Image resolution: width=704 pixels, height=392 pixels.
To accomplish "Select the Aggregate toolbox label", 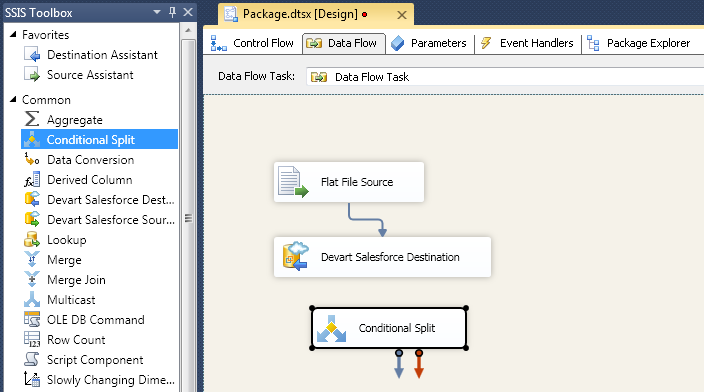I will pyautogui.click(x=75, y=120).
